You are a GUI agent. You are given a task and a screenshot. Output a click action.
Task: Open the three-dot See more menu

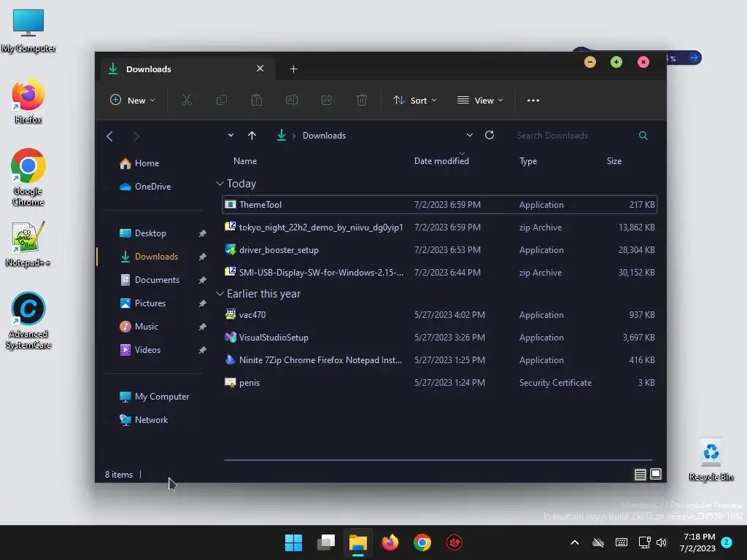click(x=533, y=100)
